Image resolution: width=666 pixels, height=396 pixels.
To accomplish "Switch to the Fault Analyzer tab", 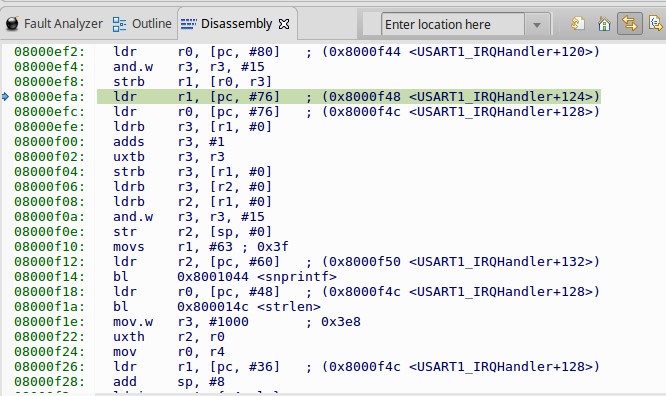I will click(x=54, y=24).
